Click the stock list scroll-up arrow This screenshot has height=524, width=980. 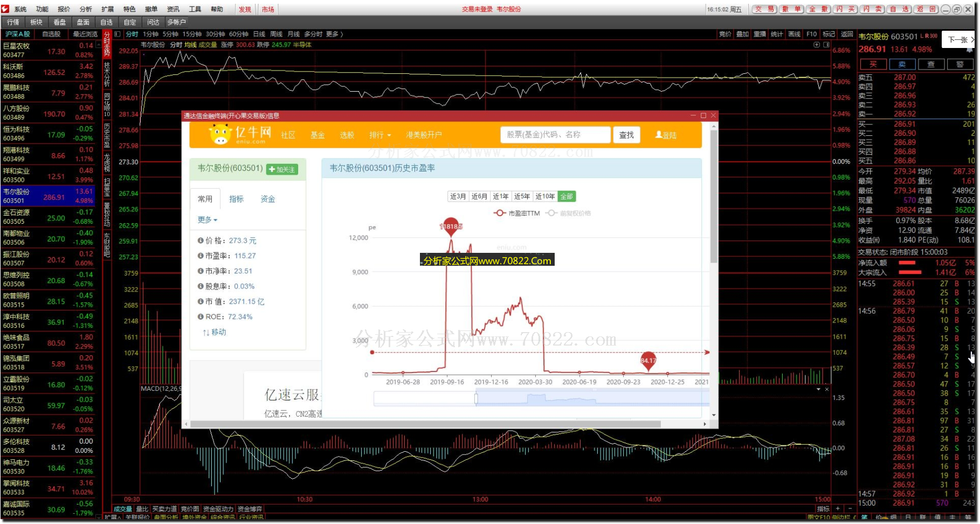click(98, 46)
